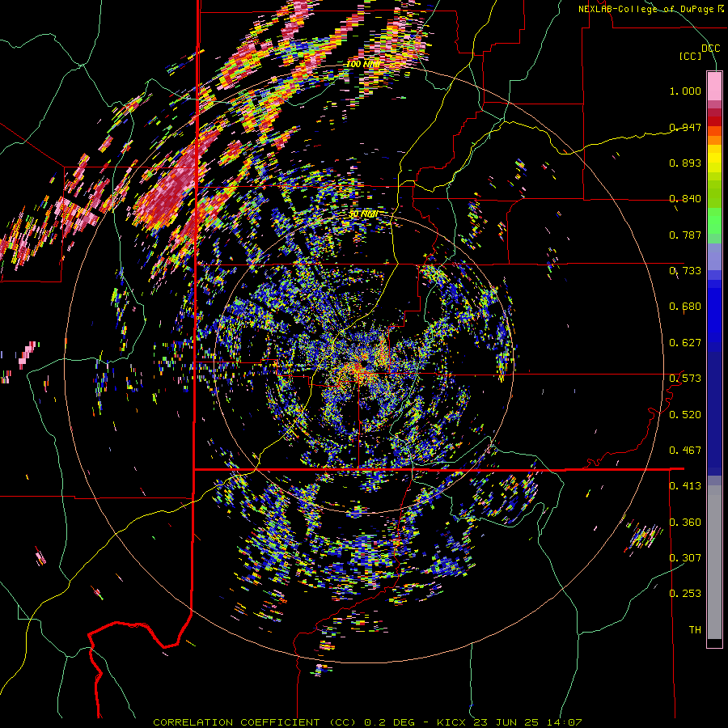728x728 pixels.
Task: Pick the gray segment of the color bar
Action: (714, 562)
